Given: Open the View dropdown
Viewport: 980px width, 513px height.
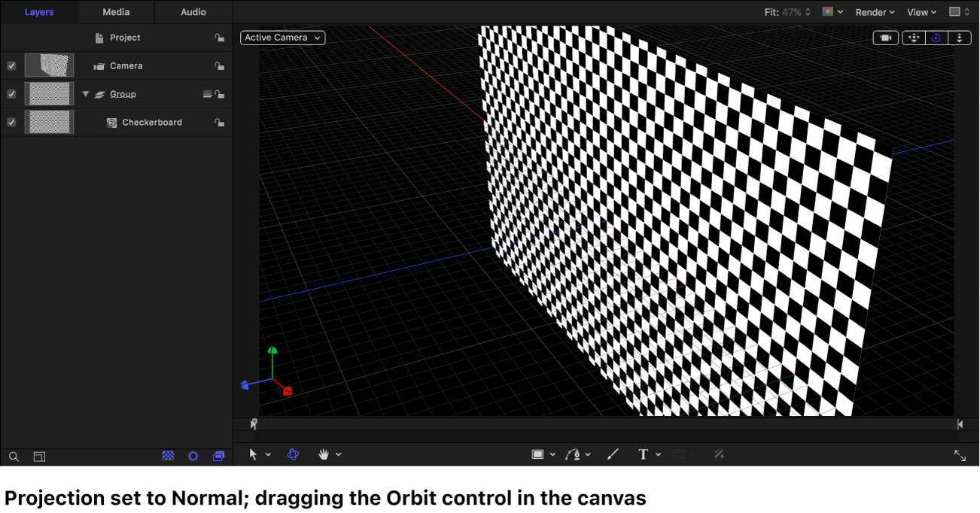Looking at the screenshot, I should coord(920,12).
